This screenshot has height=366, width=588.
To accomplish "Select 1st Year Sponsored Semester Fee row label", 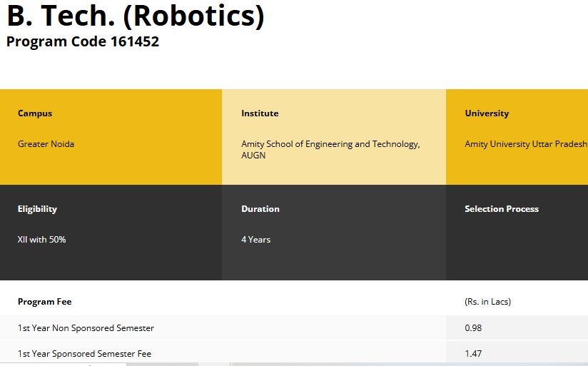I will click(84, 354).
